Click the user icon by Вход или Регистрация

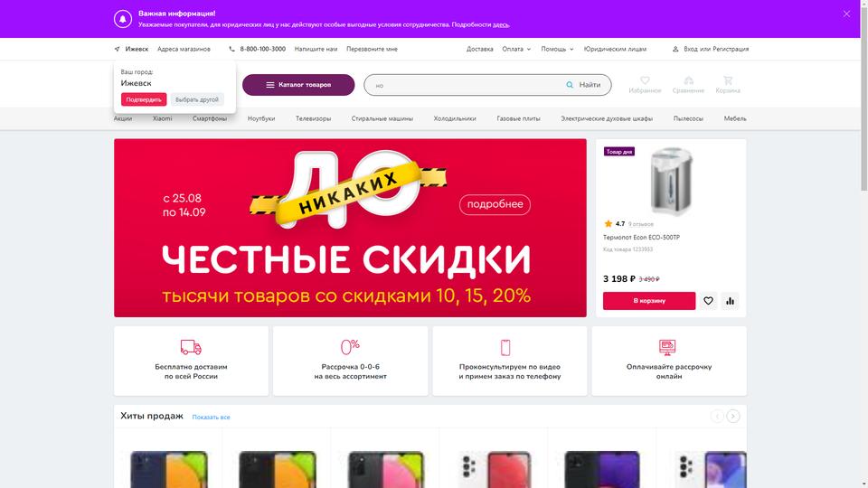click(675, 49)
